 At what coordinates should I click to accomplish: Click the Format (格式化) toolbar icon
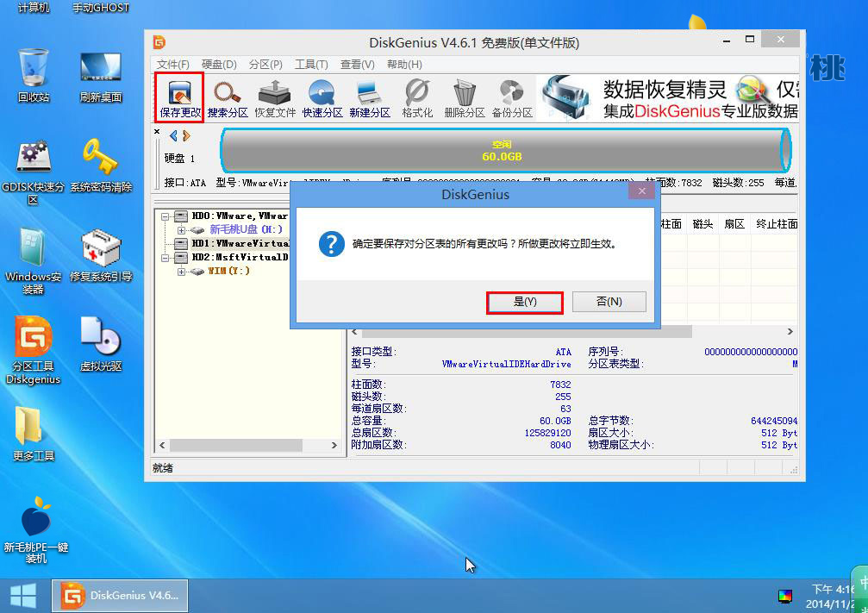(x=417, y=98)
